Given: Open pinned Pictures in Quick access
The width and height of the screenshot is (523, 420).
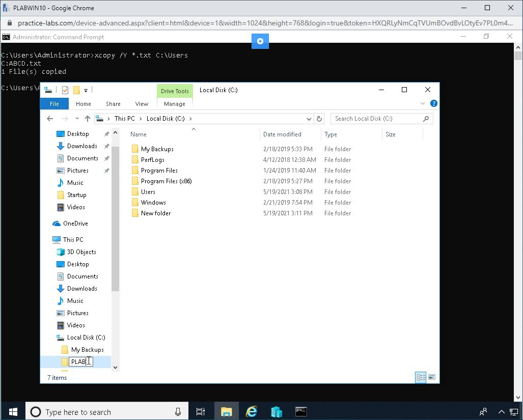Looking at the screenshot, I should pyautogui.click(x=78, y=171).
